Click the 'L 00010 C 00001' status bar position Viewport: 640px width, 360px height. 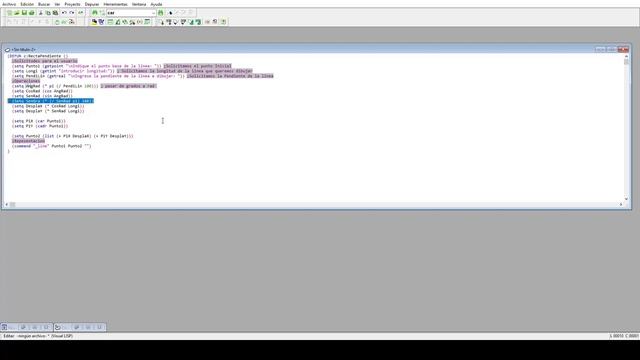point(624,336)
